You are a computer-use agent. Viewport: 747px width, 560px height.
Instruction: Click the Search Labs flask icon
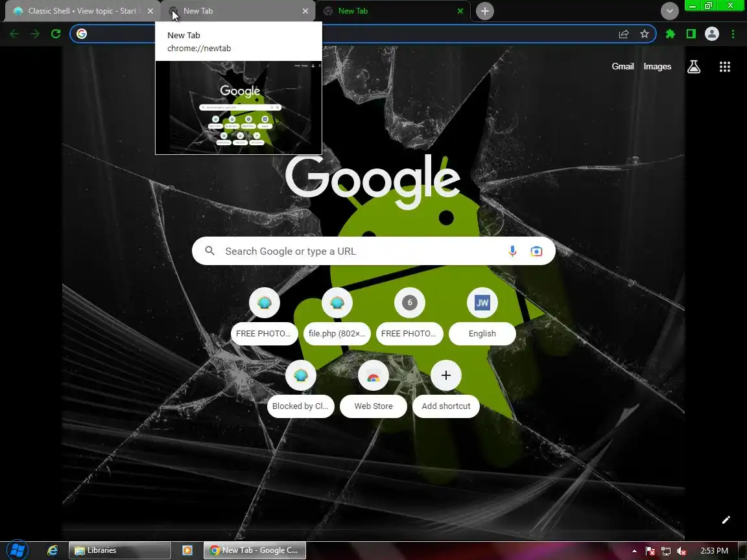[694, 67]
